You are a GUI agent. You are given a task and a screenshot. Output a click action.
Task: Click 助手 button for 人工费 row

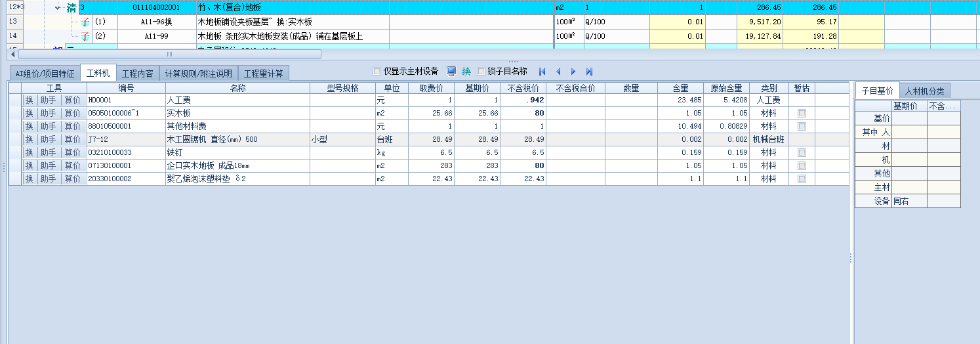point(49,100)
